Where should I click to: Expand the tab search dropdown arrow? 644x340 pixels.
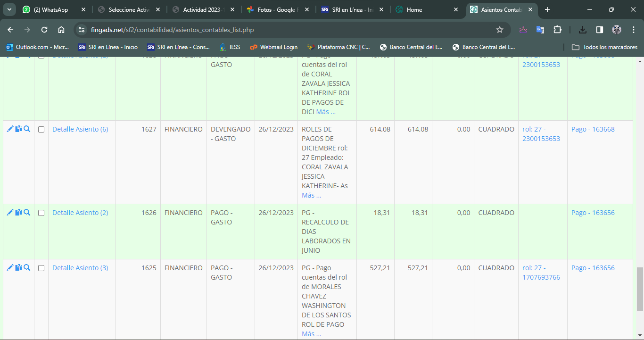point(10,9)
